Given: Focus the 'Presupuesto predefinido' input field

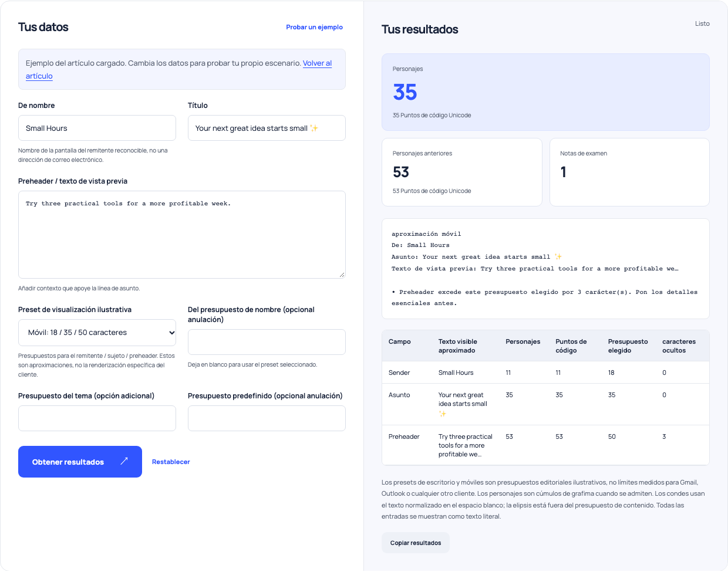Looking at the screenshot, I should click(267, 418).
